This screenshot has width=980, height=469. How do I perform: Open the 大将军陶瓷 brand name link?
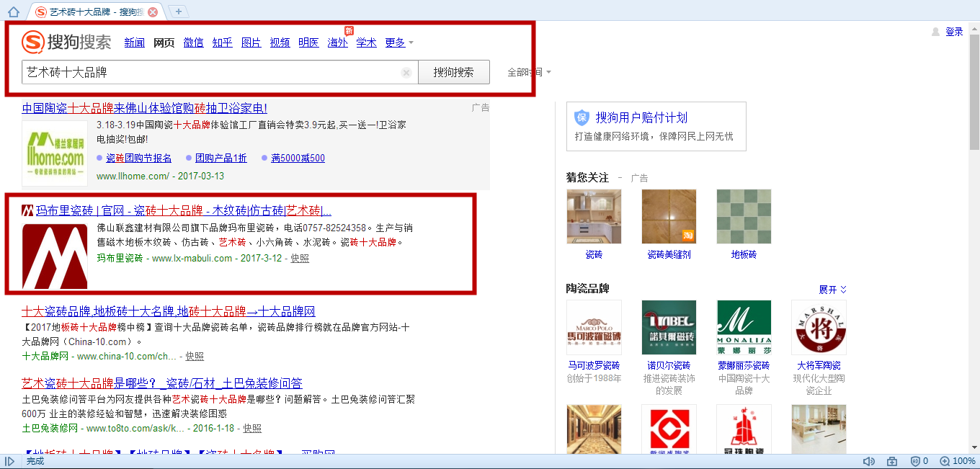pyautogui.click(x=819, y=365)
